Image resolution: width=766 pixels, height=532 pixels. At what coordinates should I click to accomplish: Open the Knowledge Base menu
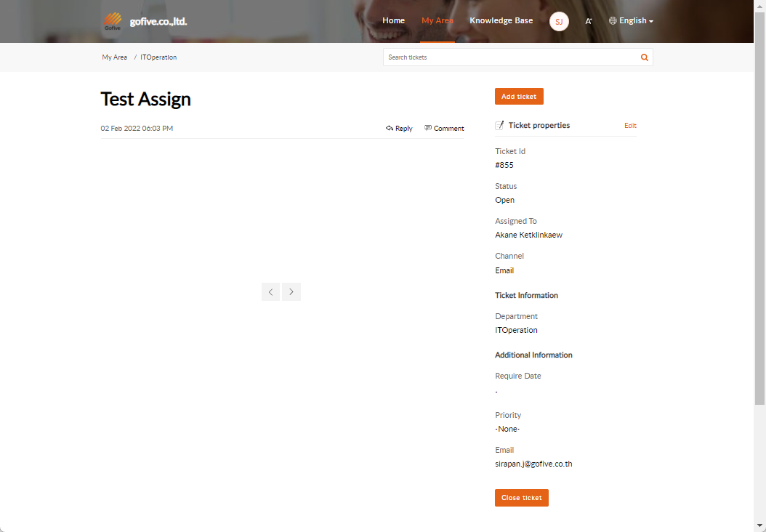click(501, 20)
